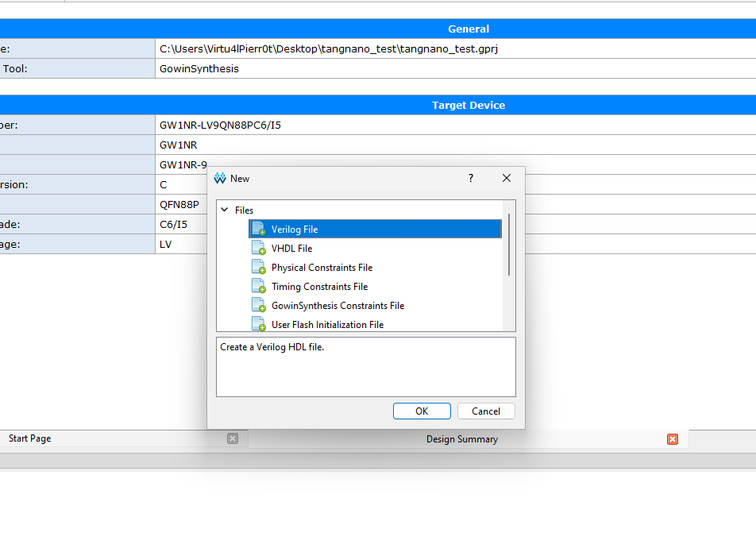This screenshot has width=756, height=556.
Task: Choose Verilog File entry text
Action: tap(295, 229)
